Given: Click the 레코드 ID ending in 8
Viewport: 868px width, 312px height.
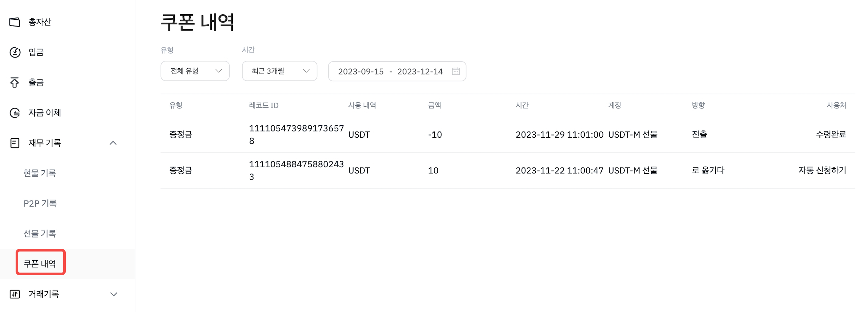Looking at the screenshot, I should pyautogui.click(x=296, y=135).
